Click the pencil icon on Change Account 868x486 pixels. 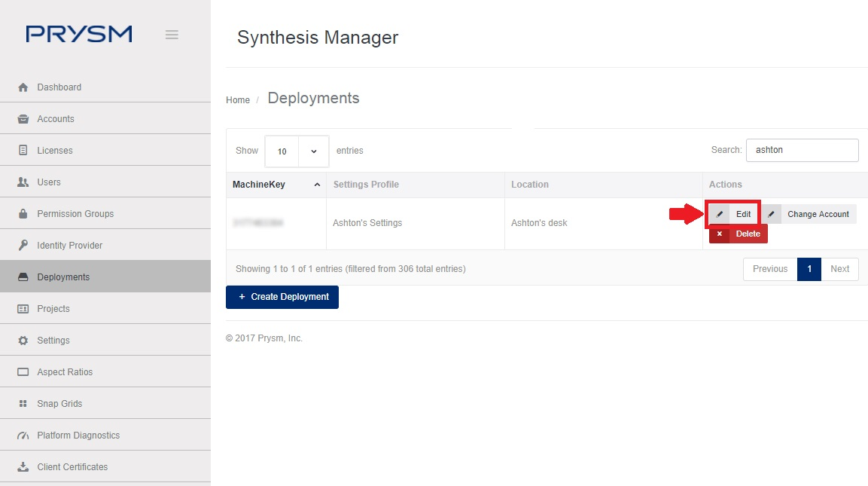[x=771, y=214]
